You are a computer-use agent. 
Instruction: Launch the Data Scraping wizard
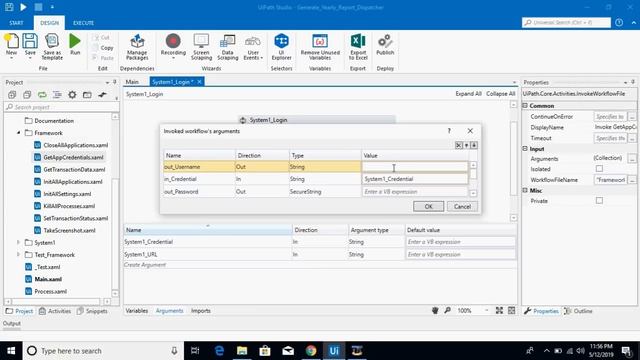click(227, 47)
